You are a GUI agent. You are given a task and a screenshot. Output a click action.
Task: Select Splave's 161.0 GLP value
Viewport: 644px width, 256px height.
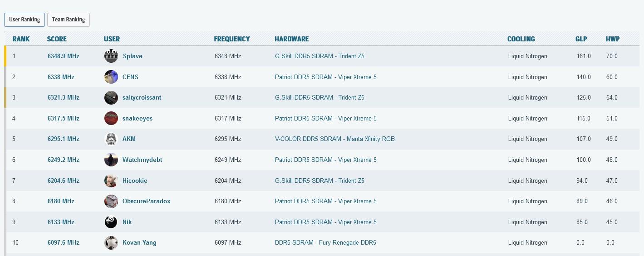click(x=584, y=56)
